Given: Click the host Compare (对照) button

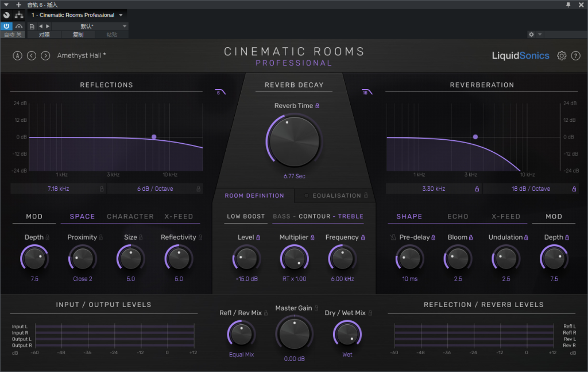Looking at the screenshot, I should [44, 34].
